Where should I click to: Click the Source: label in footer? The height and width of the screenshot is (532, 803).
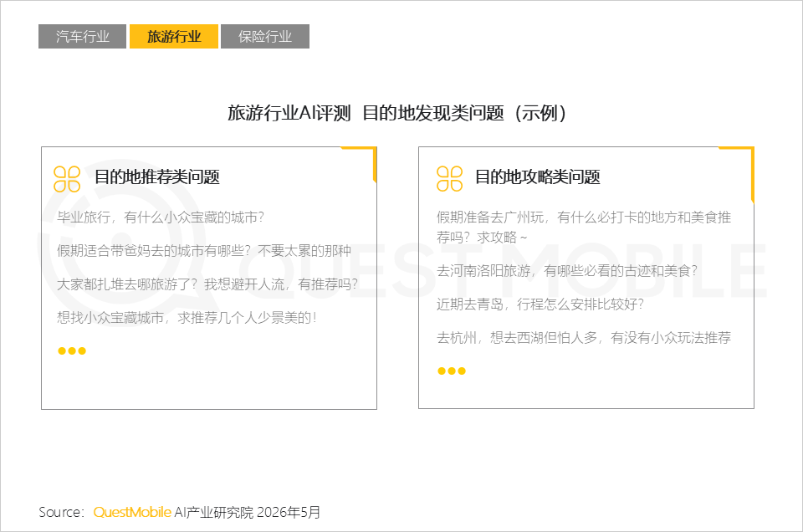click(x=61, y=512)
